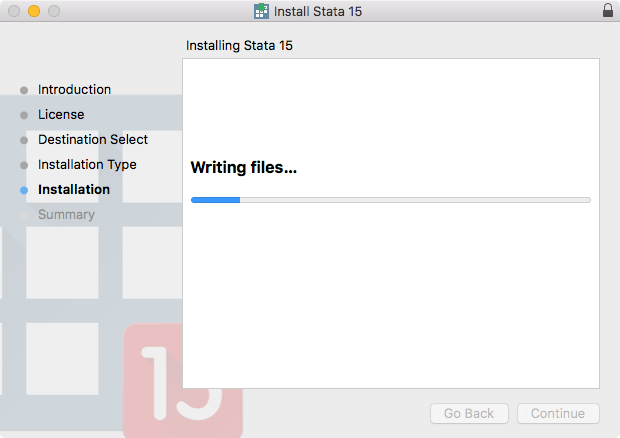Open the Destination Select step

(93, 139)
